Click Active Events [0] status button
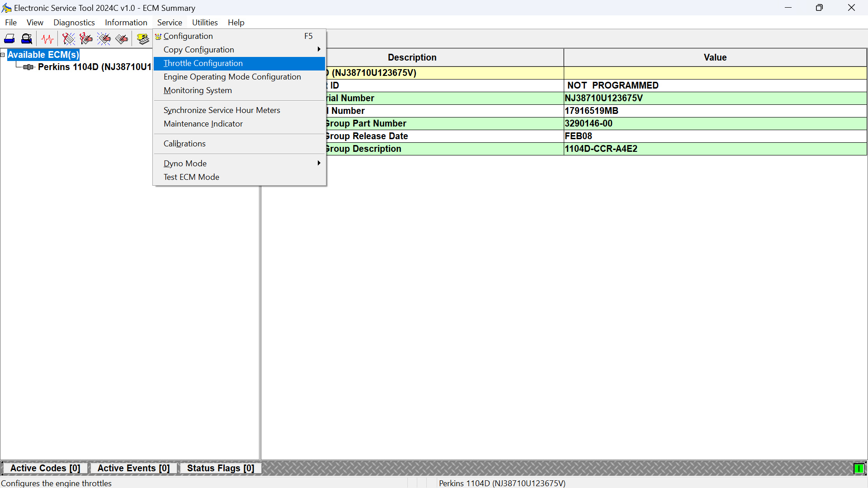 134,469
